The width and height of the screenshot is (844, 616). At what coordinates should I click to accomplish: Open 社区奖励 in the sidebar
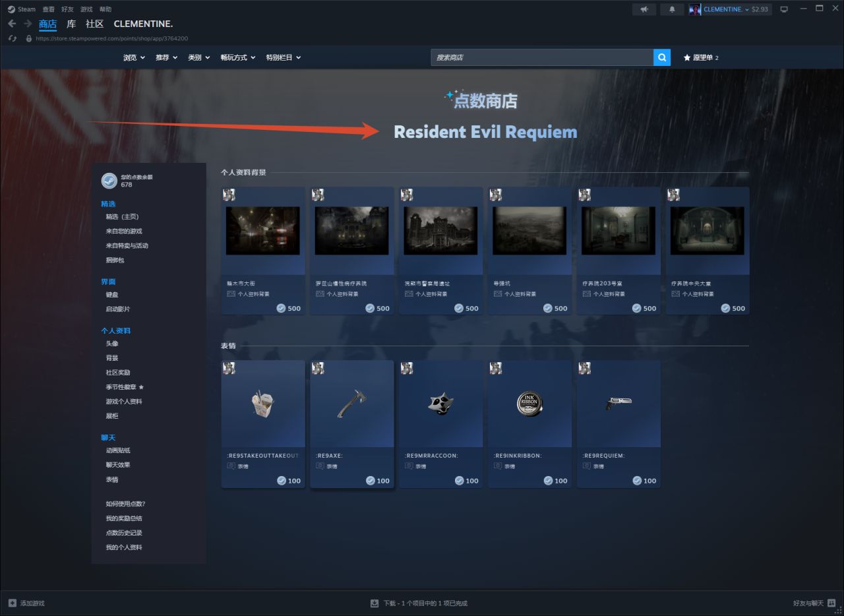coord(118,372)
